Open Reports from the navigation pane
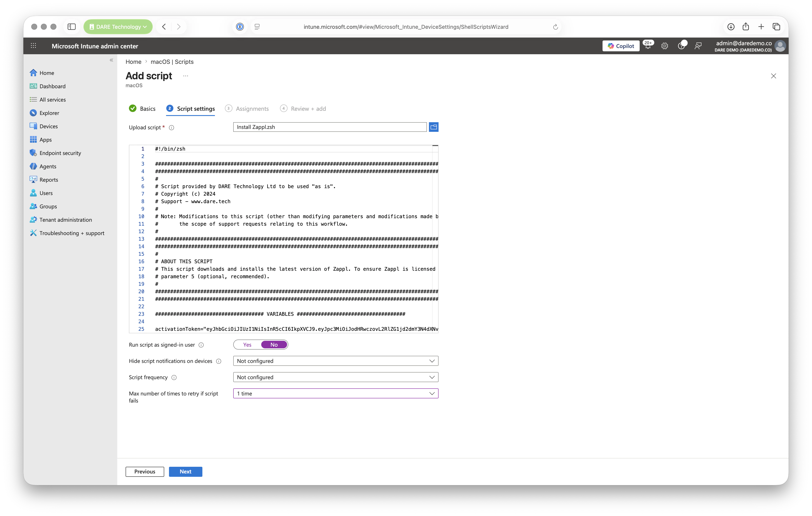Viewport: 812px width, 516px height. (x=48, y=179)
